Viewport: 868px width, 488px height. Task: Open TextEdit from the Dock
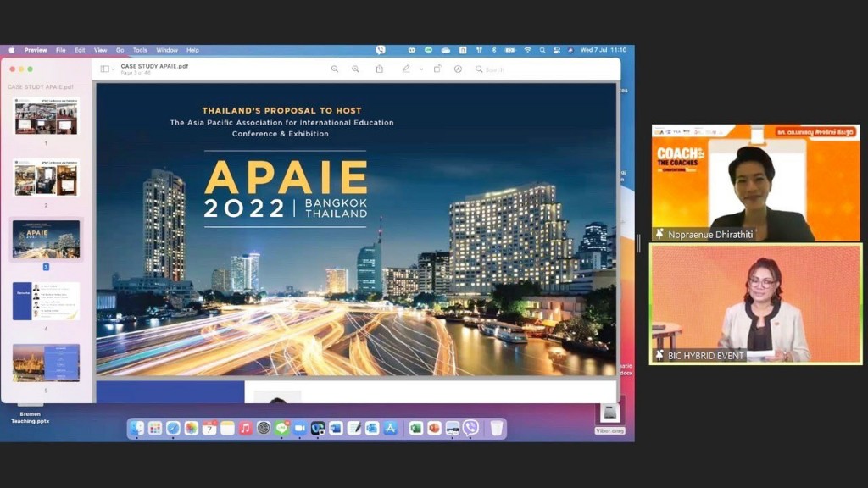[354, 428]
